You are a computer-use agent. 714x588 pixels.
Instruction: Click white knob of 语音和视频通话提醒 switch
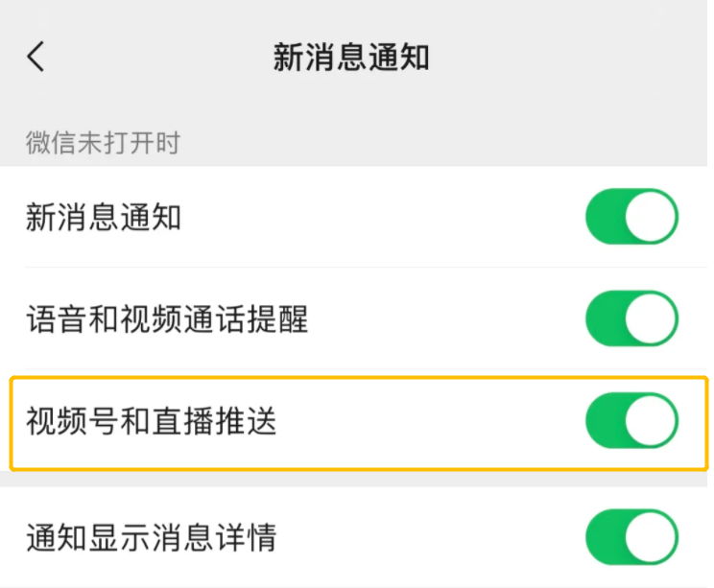651,318
